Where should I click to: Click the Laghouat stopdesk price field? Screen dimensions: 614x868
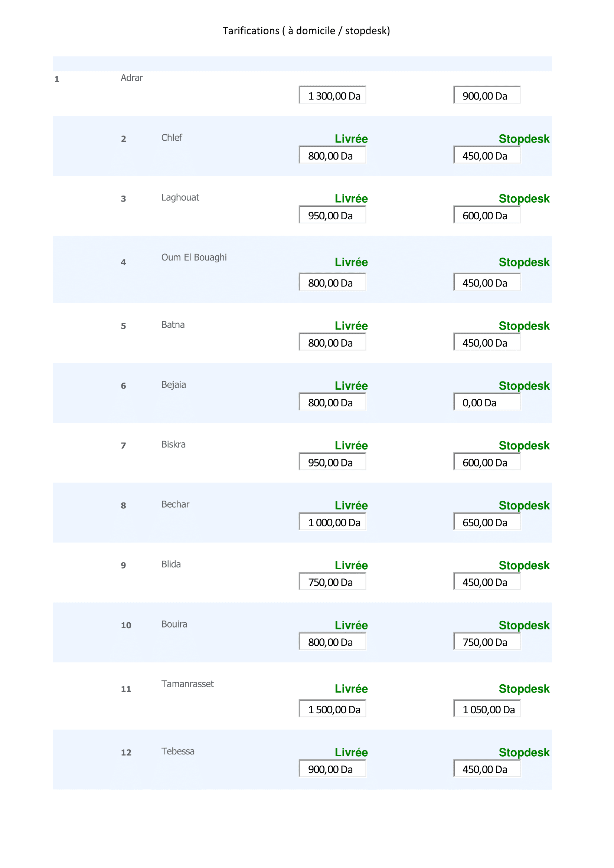(x=487, y=215)
